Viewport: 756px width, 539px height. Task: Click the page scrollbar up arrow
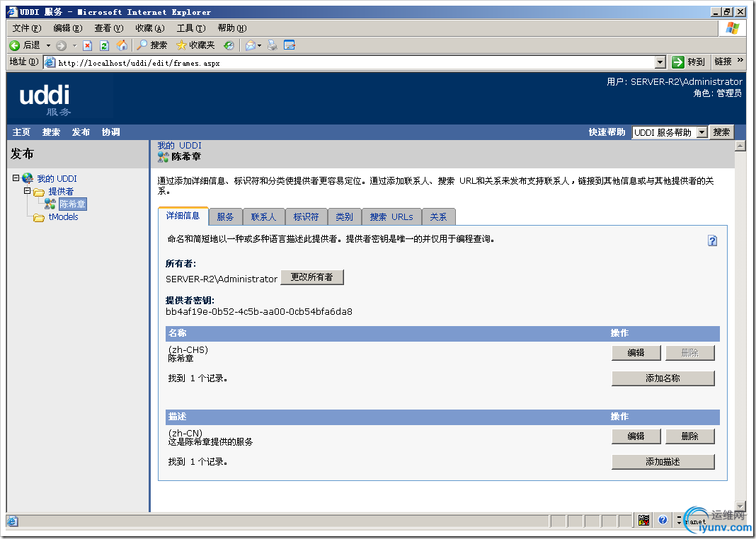tap(740, 146)
